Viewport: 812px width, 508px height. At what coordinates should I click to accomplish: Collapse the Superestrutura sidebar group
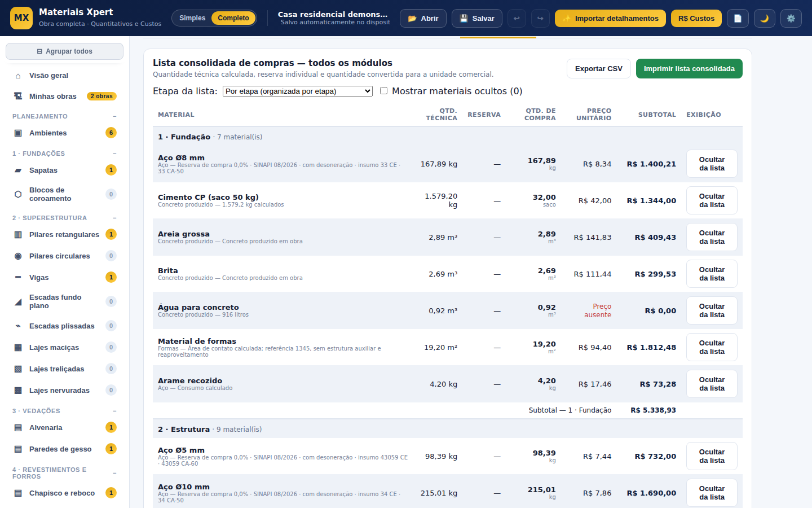[114, 218]
